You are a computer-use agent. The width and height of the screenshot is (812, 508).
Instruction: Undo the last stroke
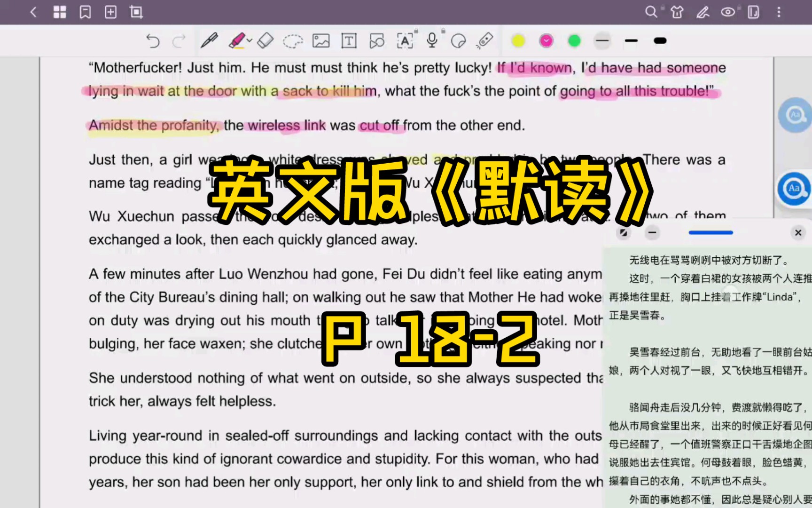pyautogui.click(x=153, y=41)
